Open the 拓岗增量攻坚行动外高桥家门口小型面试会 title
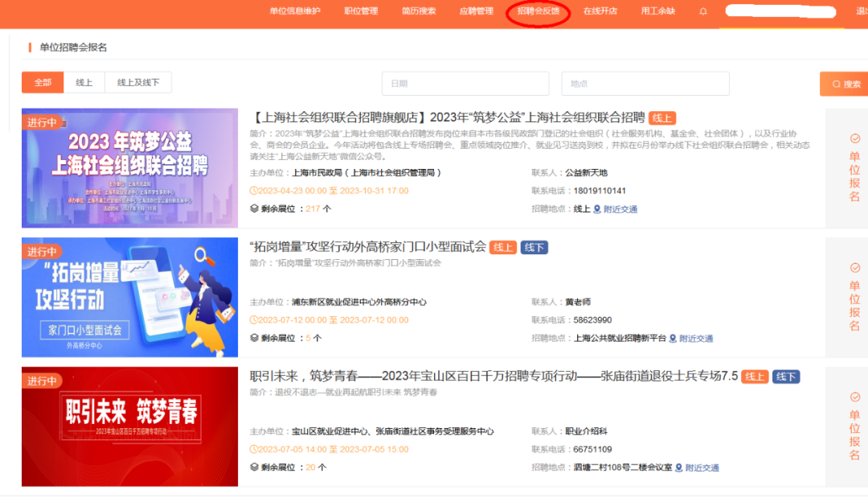The width and height of the screenshot is (868, 502). (367, 246)
